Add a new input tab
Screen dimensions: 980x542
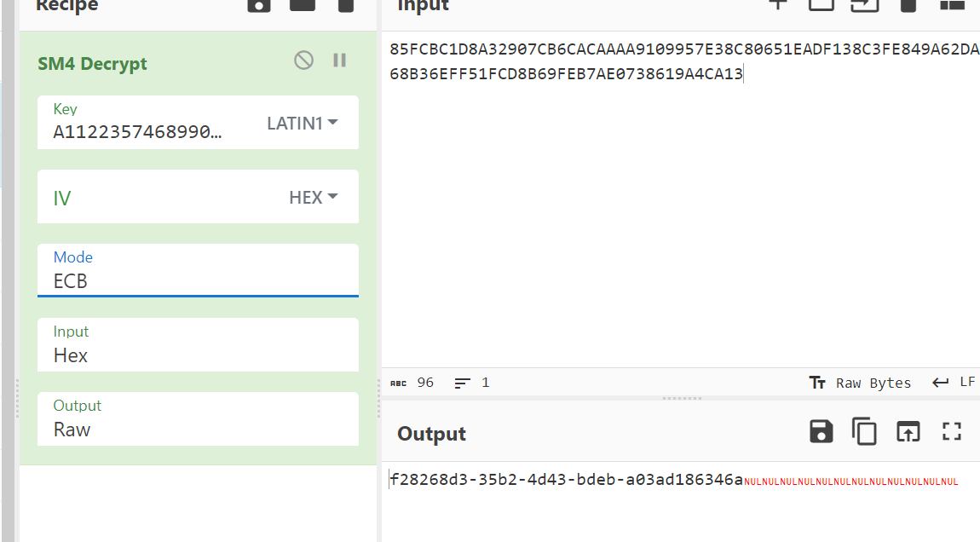point(777,5)
